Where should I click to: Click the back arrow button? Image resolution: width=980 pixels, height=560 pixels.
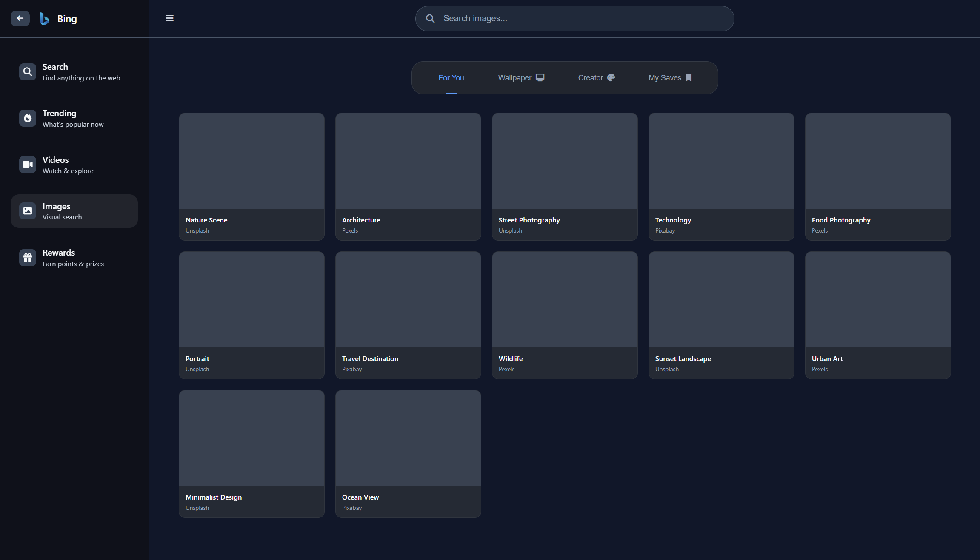(x=20, y=18)
